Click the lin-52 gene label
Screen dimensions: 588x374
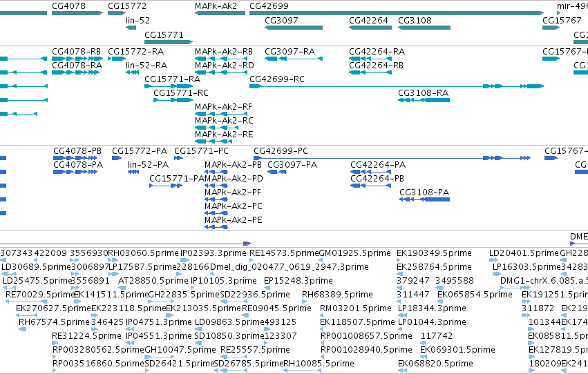pyautogui.click(x=137, y=20)
